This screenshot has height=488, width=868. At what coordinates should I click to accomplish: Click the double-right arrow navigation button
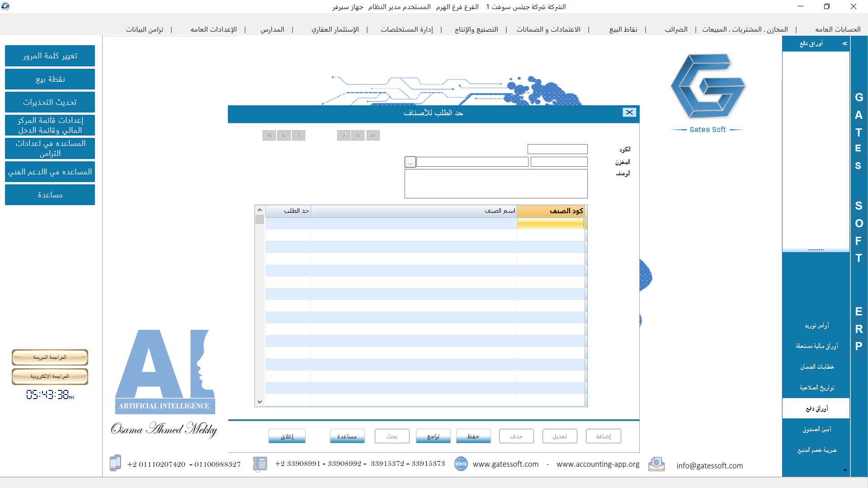[358, 135]
